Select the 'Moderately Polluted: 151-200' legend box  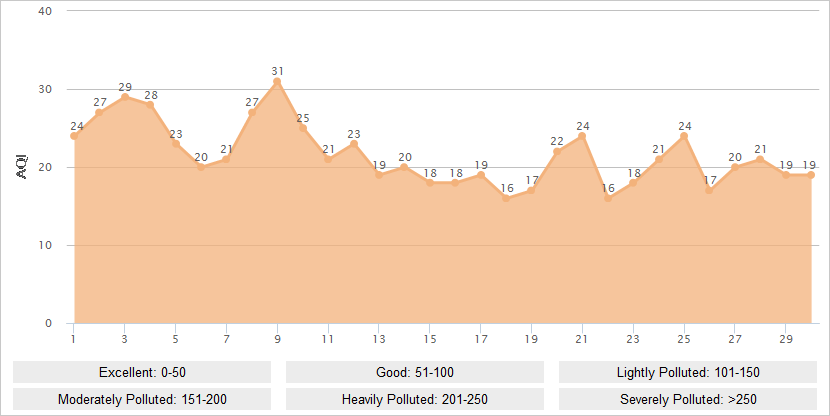point(142,399)
